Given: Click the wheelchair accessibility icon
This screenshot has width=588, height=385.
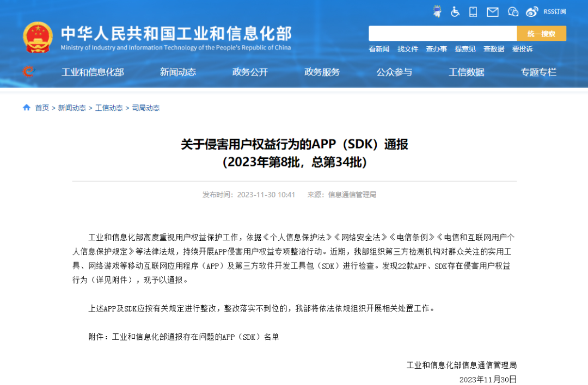Looking at the screenshot, I should click(x=455, y=12).
